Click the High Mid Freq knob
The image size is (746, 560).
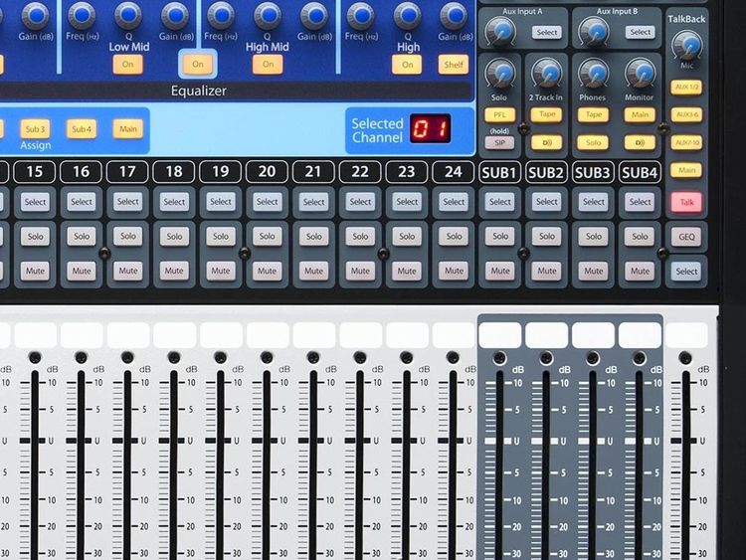click(x=221, y=15)
